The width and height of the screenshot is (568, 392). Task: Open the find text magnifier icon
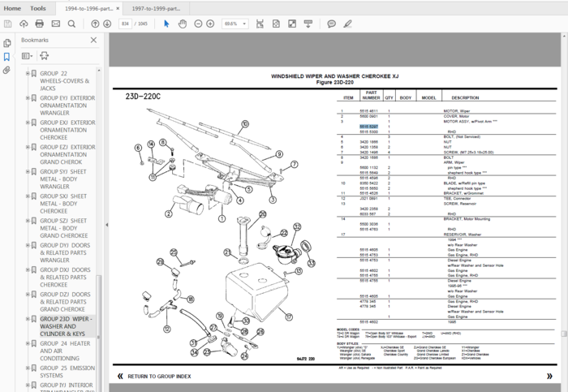point(71,24)
